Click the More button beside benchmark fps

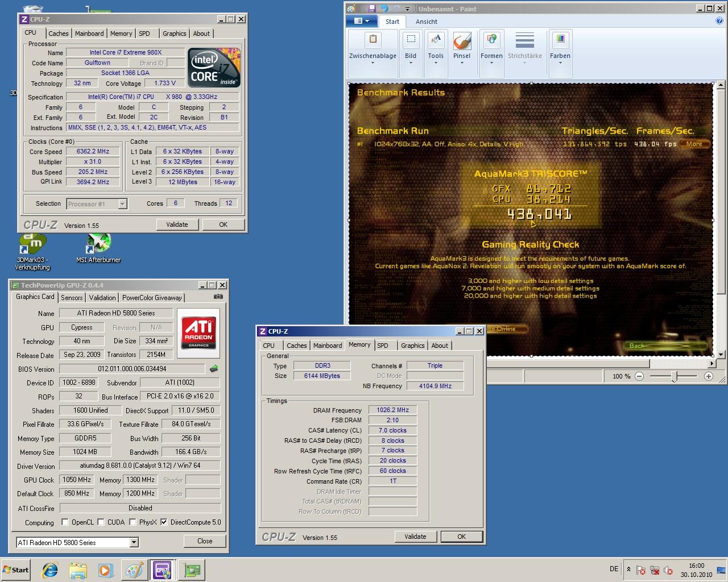[694, 144]
